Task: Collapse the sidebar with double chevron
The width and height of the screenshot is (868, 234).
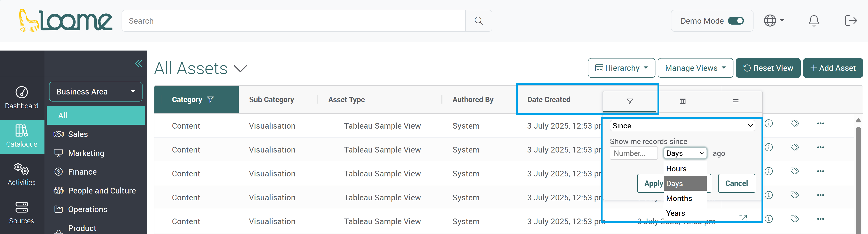Action: [138, 64]
